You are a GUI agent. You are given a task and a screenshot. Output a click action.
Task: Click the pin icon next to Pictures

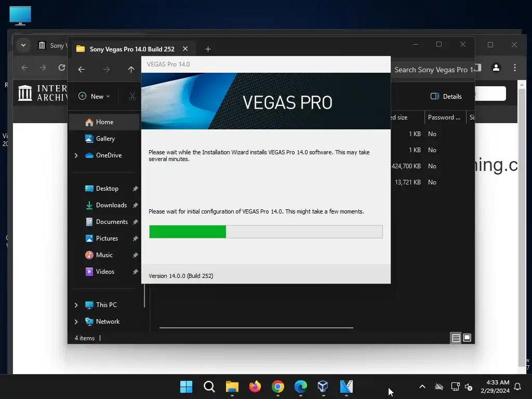136,238
